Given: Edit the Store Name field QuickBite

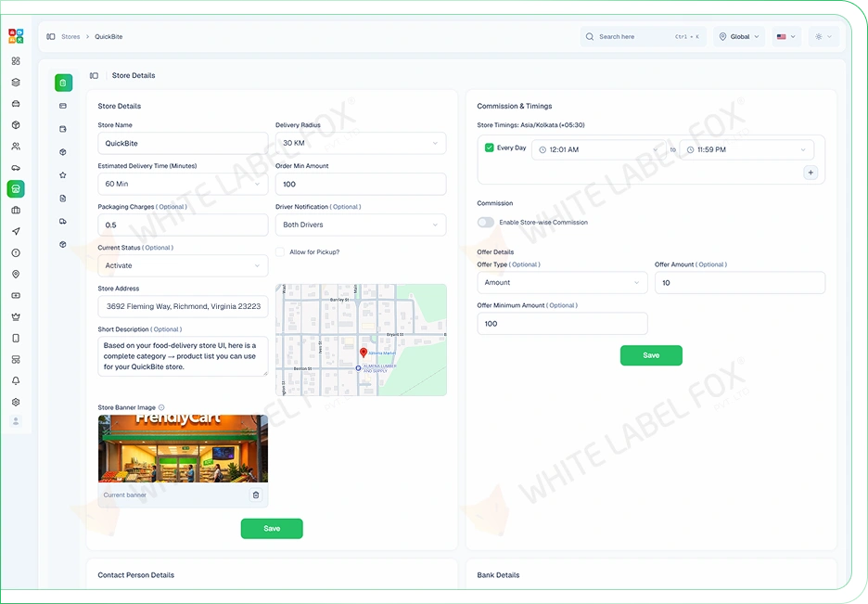Looking at the screenshot, I should 184,143.
